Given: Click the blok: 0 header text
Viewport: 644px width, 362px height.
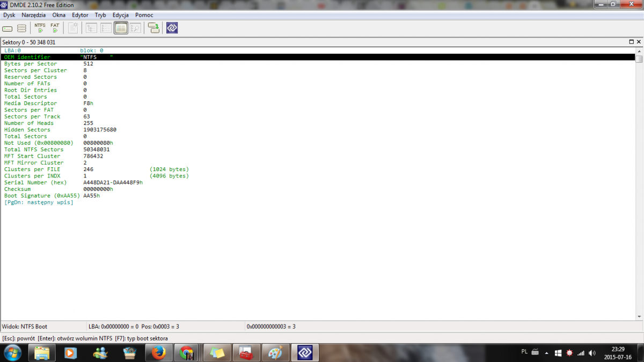Looking at the screenshot, I should tap(92, 50).
